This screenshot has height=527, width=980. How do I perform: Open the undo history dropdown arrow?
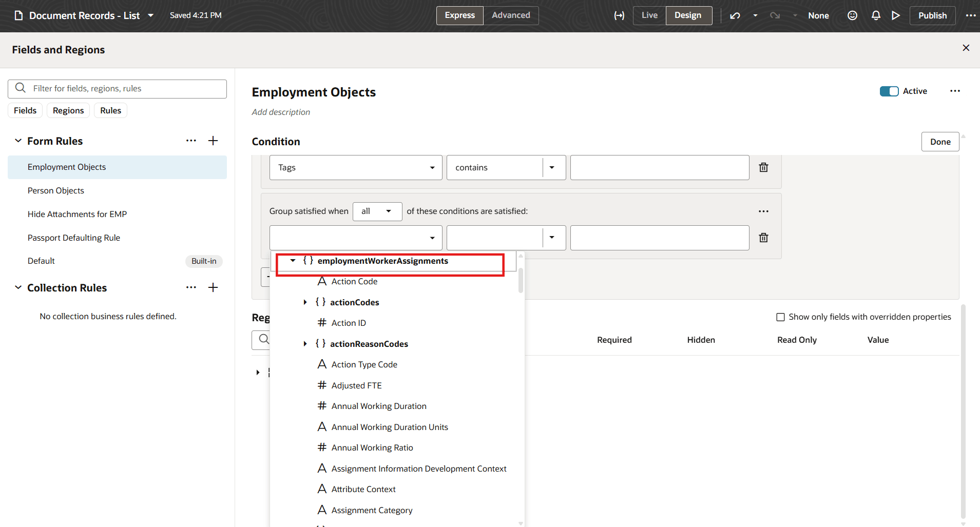pyautogui.click(x=755, y=15)
